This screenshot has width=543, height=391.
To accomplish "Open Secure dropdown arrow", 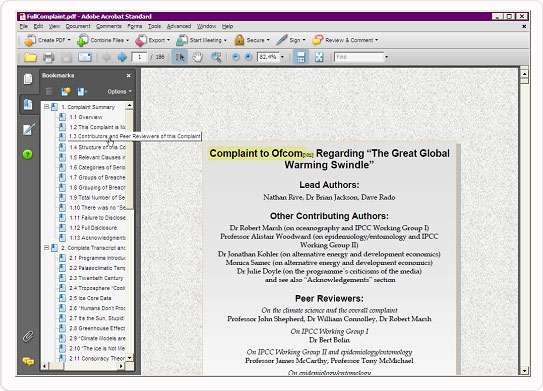I will coord(268,40).
